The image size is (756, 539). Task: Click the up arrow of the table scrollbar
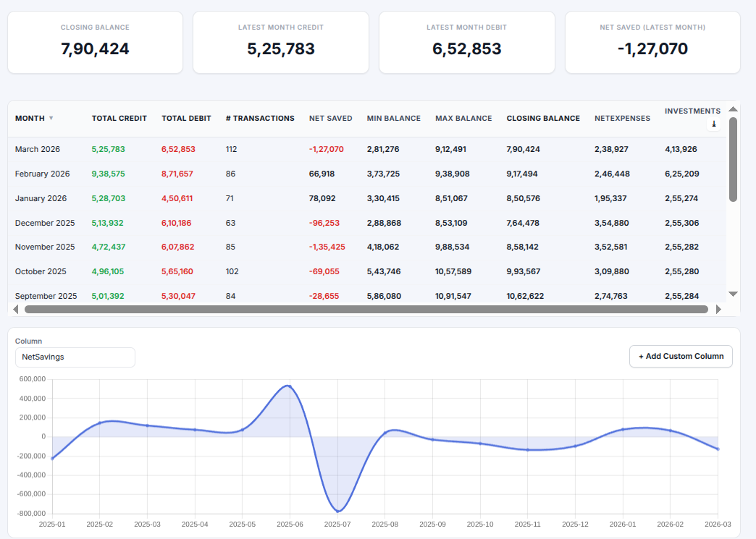click(733, 108)
